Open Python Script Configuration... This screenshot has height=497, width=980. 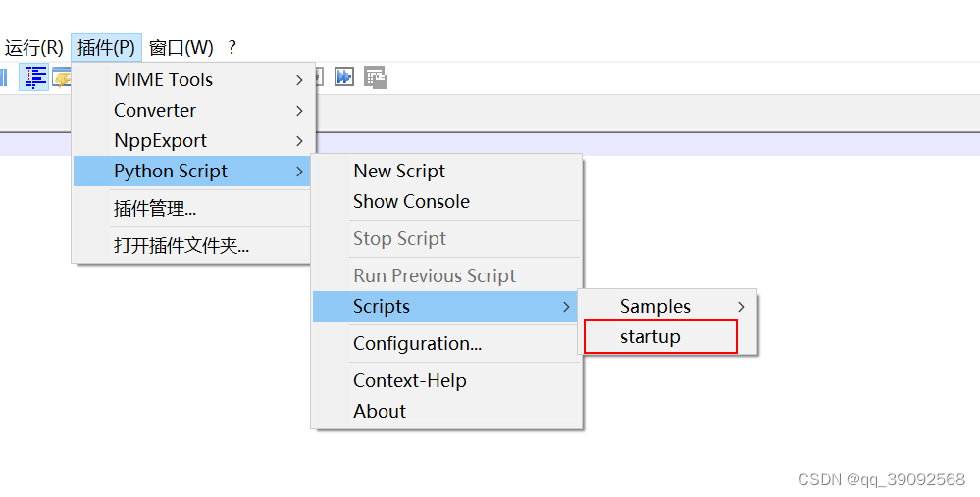click(x=447, y=343)
